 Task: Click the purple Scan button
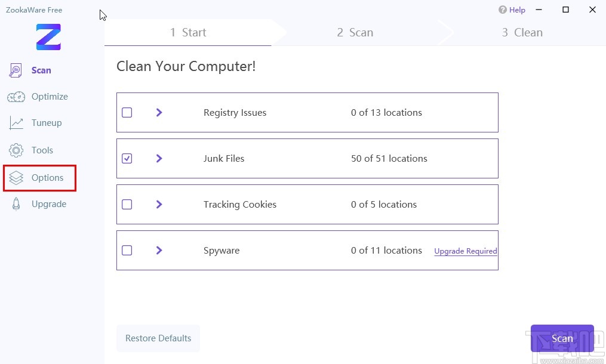pos(562,338)
